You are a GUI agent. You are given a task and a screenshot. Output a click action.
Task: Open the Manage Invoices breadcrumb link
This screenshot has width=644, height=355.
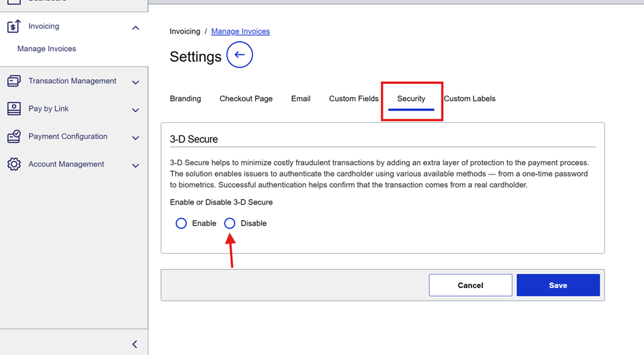(x=240, y=32)
